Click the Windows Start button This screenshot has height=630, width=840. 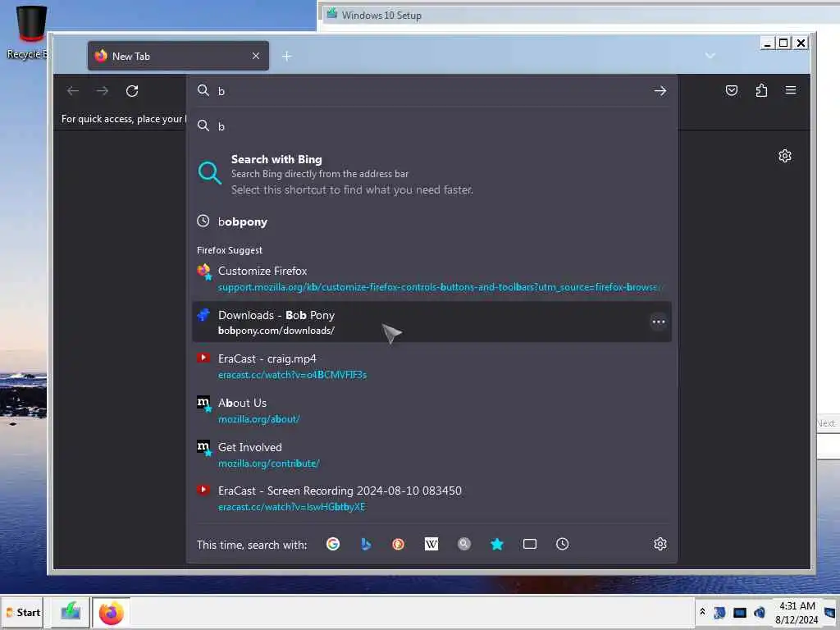point(22,613)
